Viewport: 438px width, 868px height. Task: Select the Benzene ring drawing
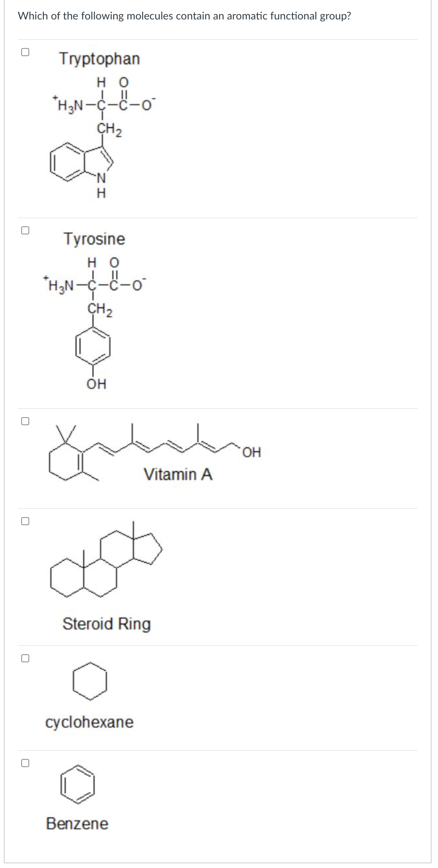(77, 785)
